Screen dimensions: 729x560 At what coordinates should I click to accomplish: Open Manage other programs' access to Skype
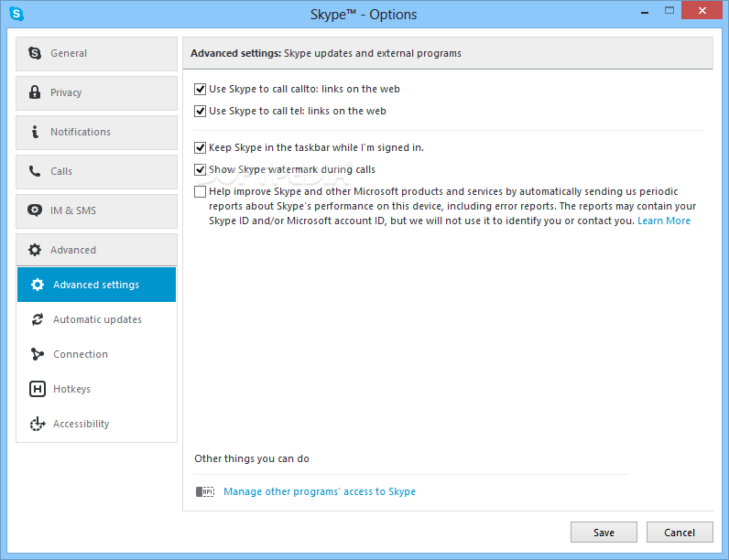click(320, 491)
